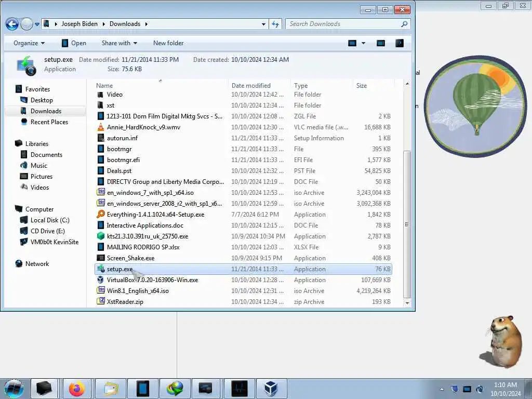Click the magnifier icon in the search box
The height and width of the screenshot is (399, 532).
tap(404, 24)
